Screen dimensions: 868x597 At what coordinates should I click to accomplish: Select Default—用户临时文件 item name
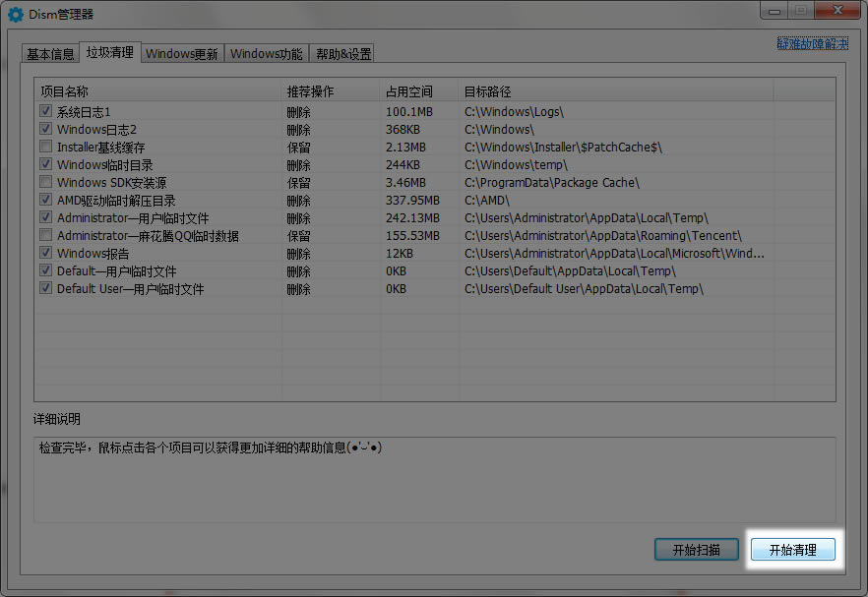coord(117,271)
